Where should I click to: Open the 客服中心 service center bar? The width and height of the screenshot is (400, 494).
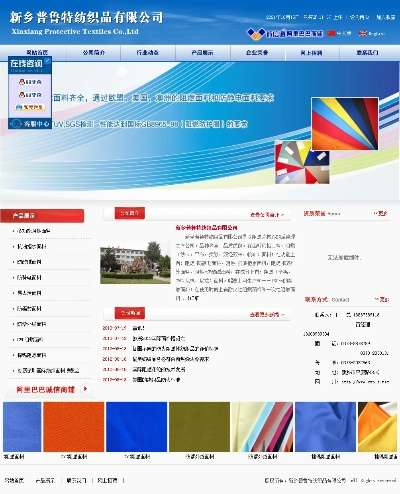click(30, 124)
